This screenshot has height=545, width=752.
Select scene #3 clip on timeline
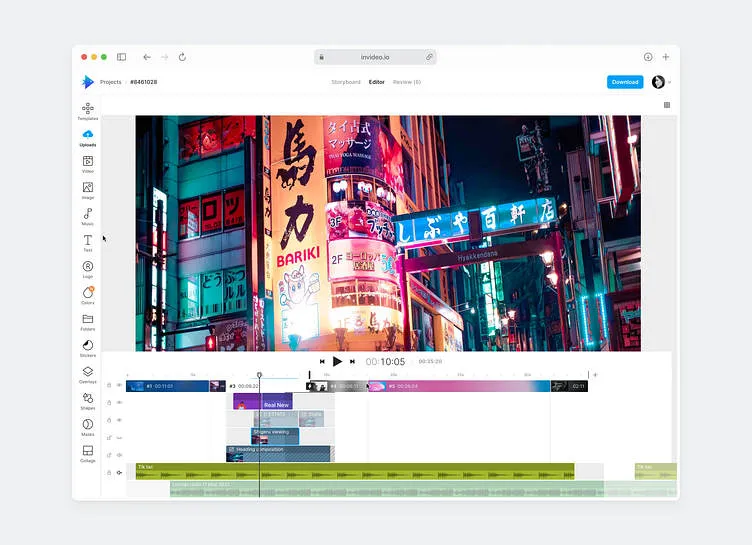point(267,386)
